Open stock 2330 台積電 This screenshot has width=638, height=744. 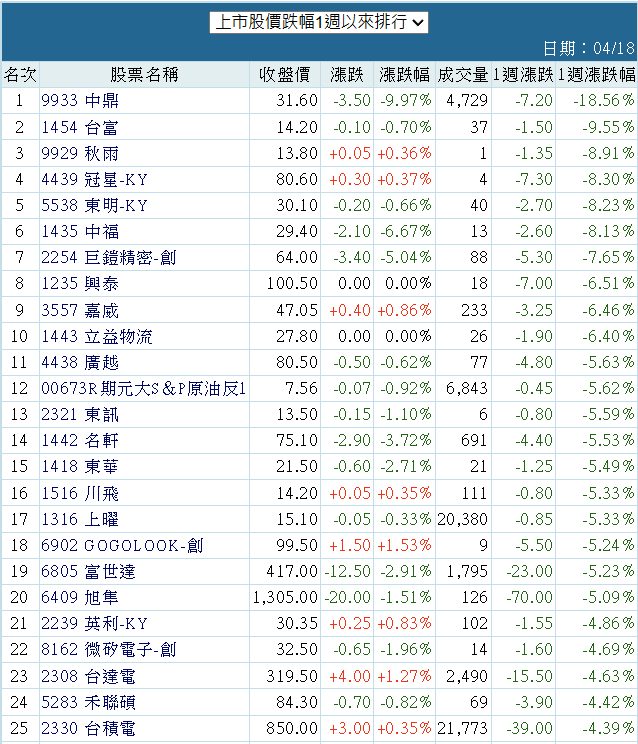[x=88, y=728]
